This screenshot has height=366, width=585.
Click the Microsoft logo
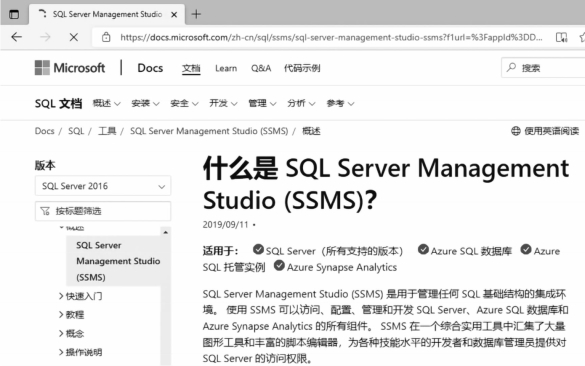pos(70,68)
